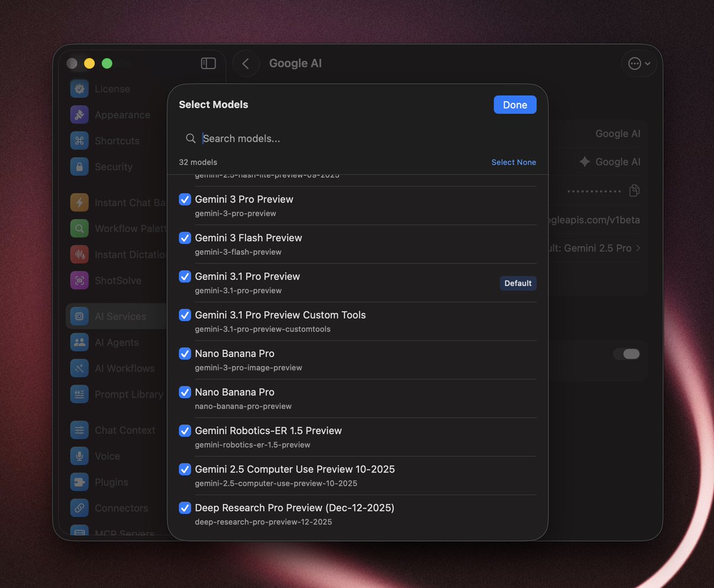Click the Instant Dictation waveform icon
This screenshot has width=714, height=588.
79,254
